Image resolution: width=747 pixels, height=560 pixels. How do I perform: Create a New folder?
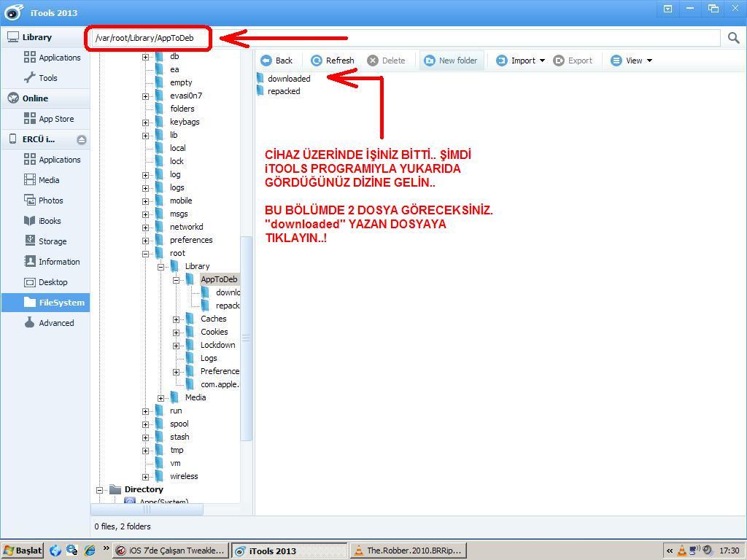pyautogui.click(x=451, y=61)
